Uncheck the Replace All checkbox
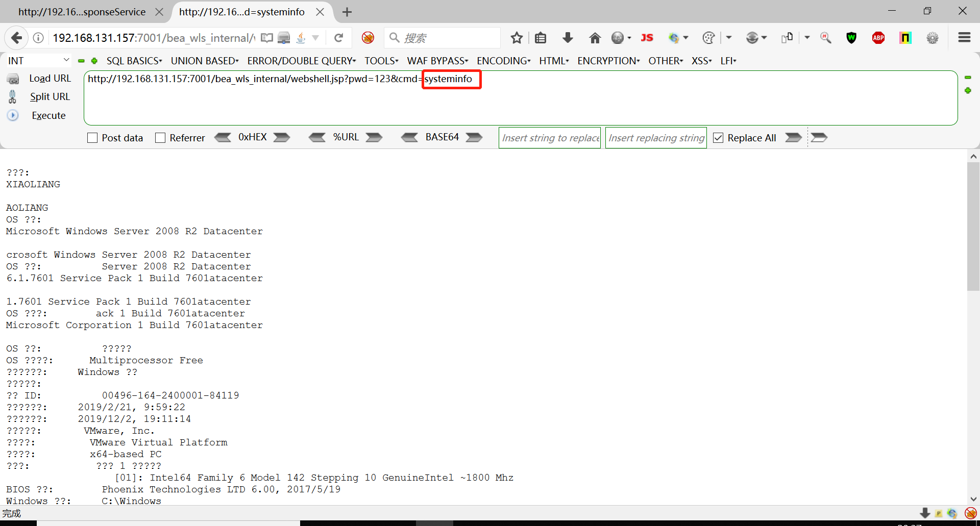980x526 pixels. (719, 137)
